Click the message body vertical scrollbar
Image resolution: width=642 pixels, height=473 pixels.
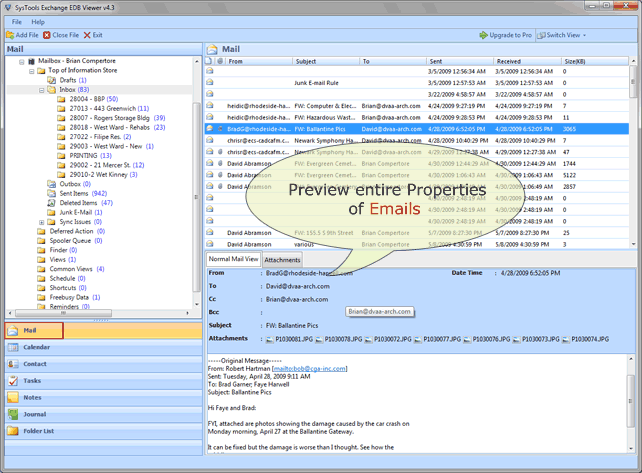[631, 403]
